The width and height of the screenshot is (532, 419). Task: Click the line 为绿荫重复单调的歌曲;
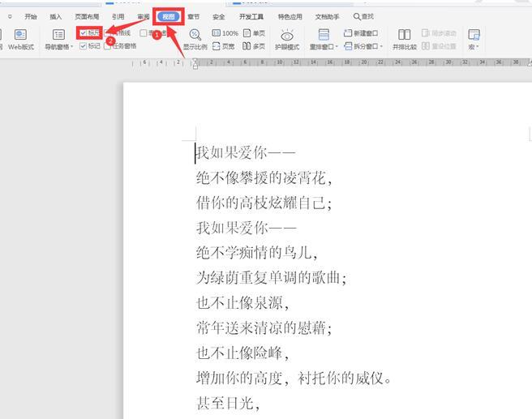[272, 278]
